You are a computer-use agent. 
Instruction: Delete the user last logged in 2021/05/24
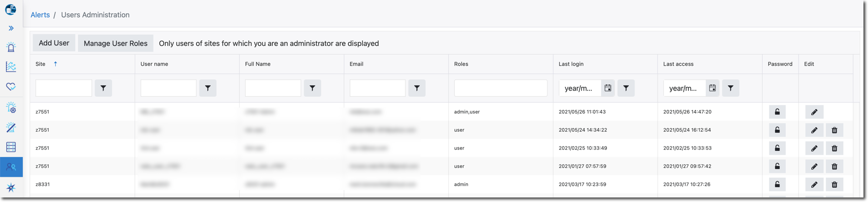click(834, 130)
